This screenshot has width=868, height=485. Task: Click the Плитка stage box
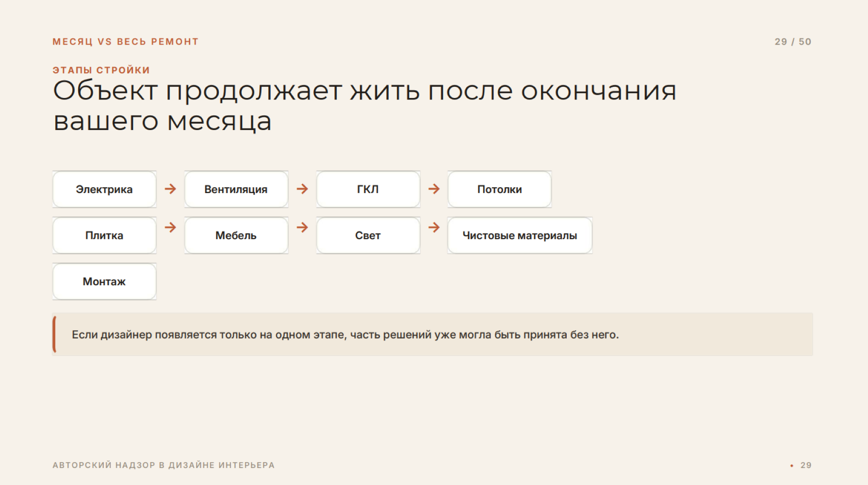coord(104,235)
